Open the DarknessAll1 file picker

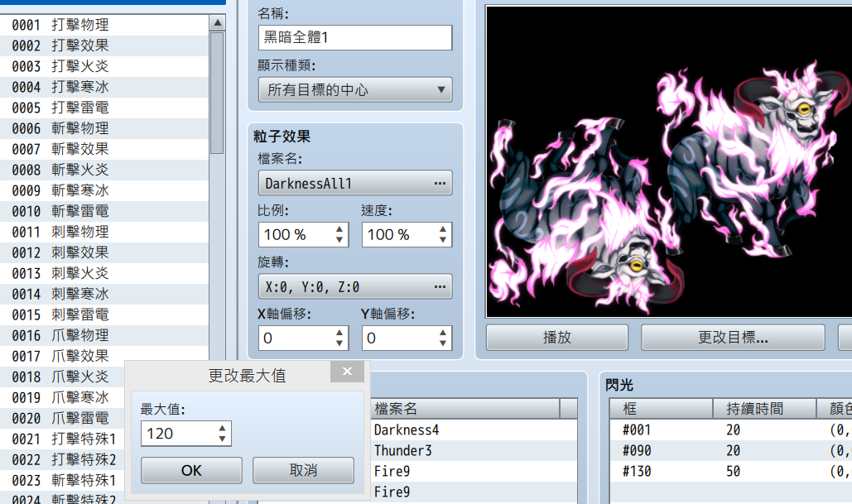click(x=355, y=183)
